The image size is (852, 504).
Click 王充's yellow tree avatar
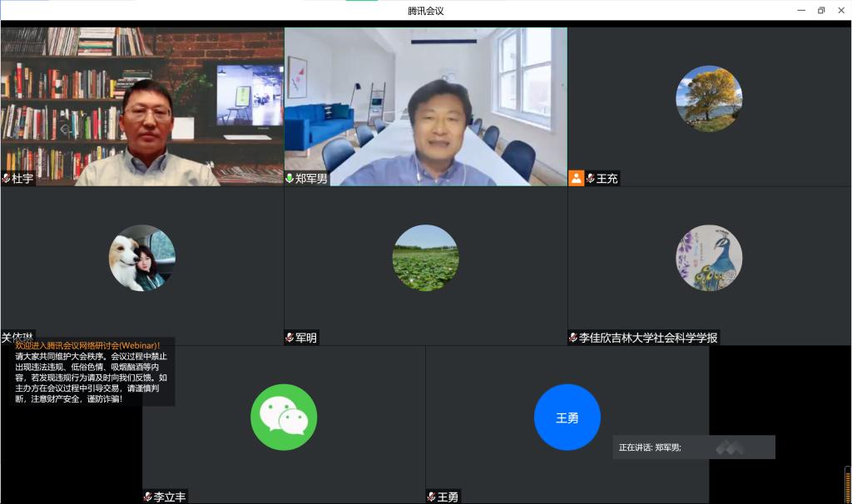(709, 99)
